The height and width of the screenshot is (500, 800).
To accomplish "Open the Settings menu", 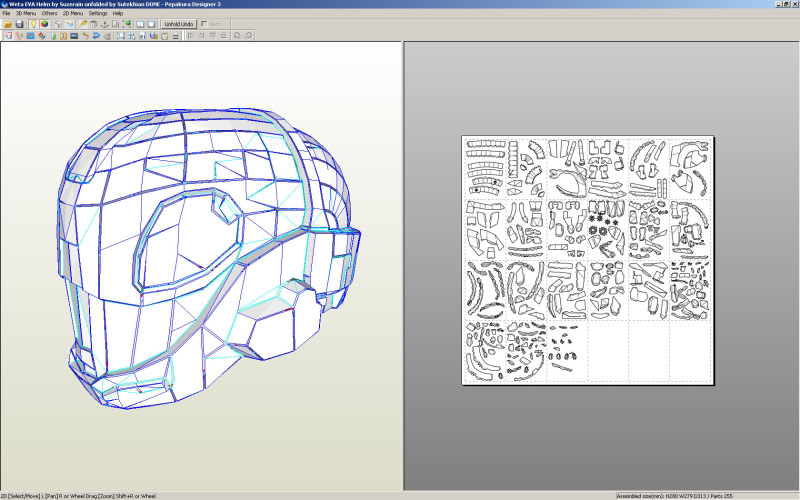I will 98,13.
